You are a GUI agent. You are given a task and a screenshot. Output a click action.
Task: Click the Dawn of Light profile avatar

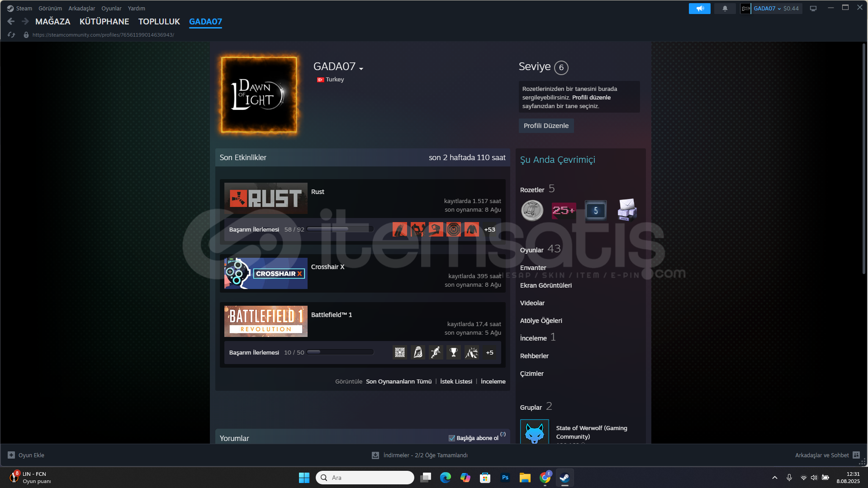point(259,95)
